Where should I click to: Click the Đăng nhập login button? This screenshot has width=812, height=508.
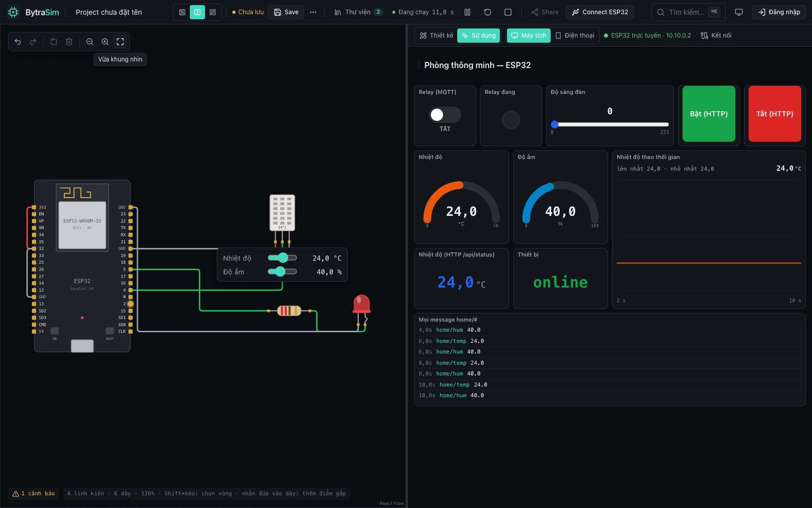point(779,12)
